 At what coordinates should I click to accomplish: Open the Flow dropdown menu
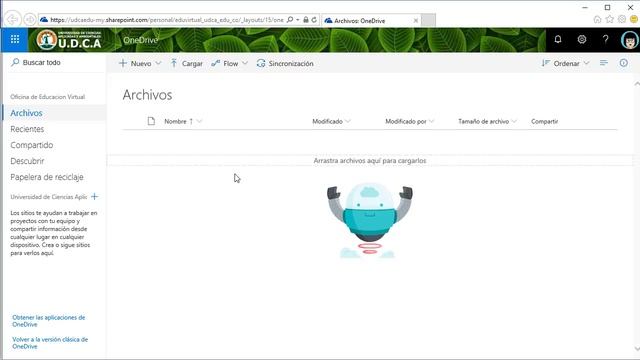[x=229, y=64]
